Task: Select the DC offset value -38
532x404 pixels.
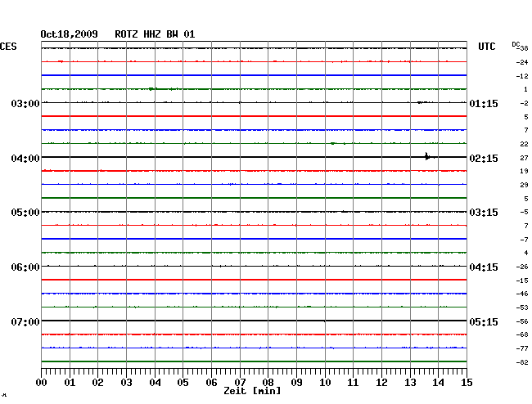Action: (x=523, y=48)
